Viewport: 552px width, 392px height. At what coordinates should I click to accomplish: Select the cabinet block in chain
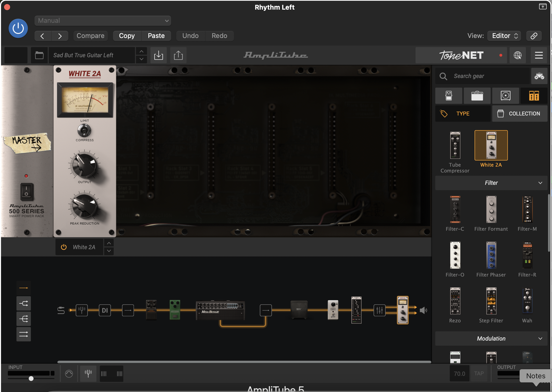(x=299, y=309)
